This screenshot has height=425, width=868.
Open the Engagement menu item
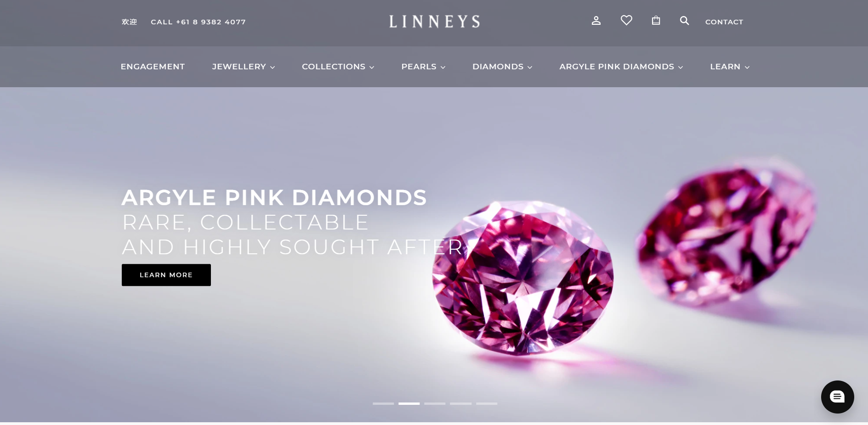point(153,67)
